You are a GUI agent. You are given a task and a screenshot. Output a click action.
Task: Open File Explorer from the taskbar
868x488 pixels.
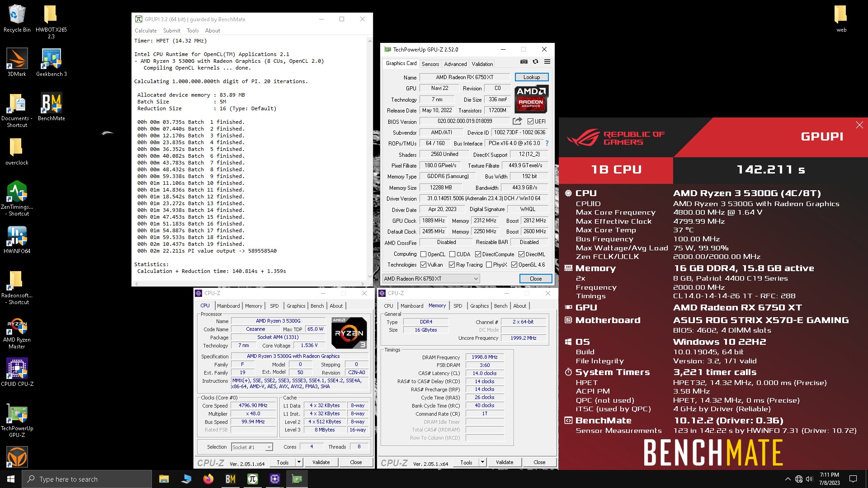click(x=164, y=479)
